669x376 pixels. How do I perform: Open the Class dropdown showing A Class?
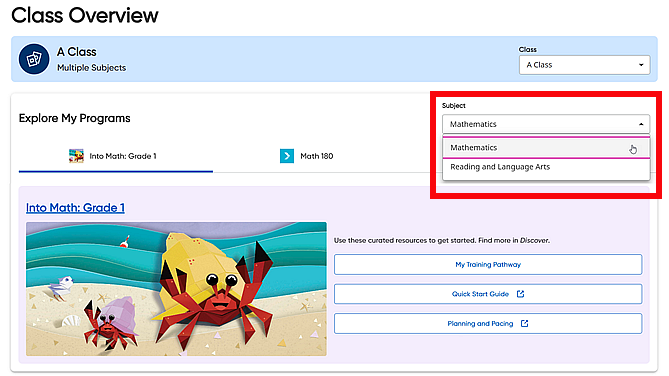(x=584, y=65)
